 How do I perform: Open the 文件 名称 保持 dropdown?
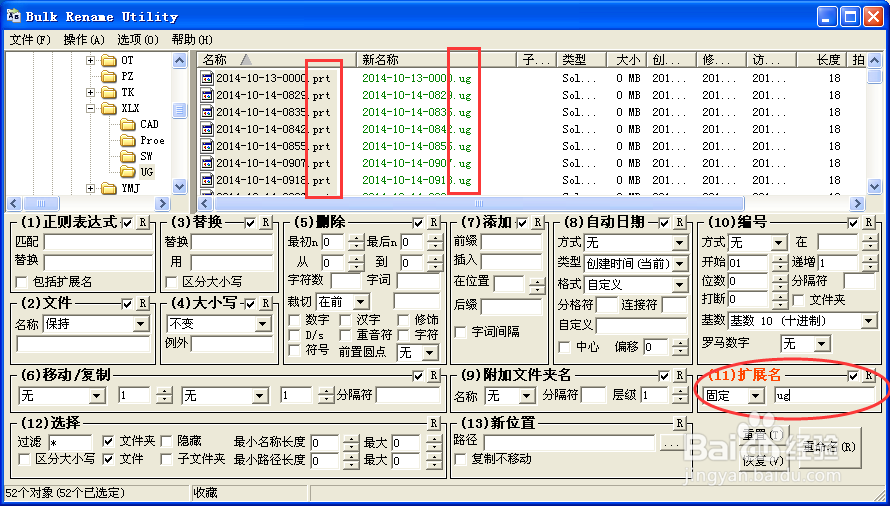click(141, 324)
